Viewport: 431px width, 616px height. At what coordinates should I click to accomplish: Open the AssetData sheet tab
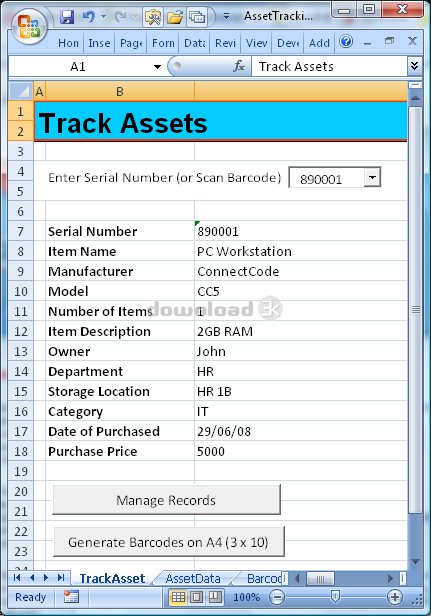(x=193, y=578)
